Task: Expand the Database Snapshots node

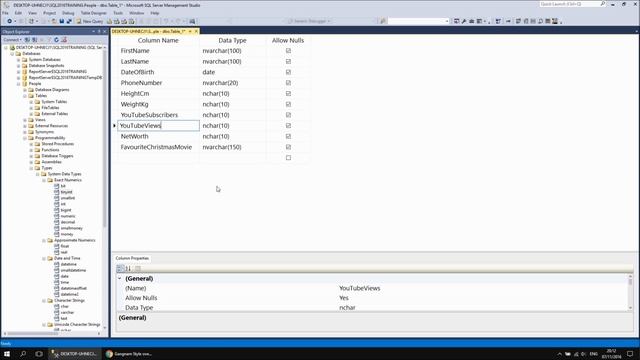Action: 18,66
